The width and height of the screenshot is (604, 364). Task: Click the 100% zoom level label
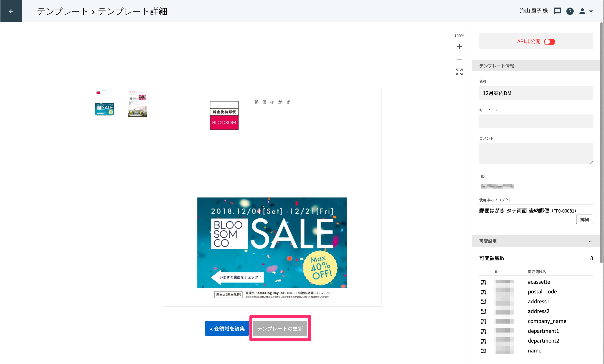[x=459, y=36]
